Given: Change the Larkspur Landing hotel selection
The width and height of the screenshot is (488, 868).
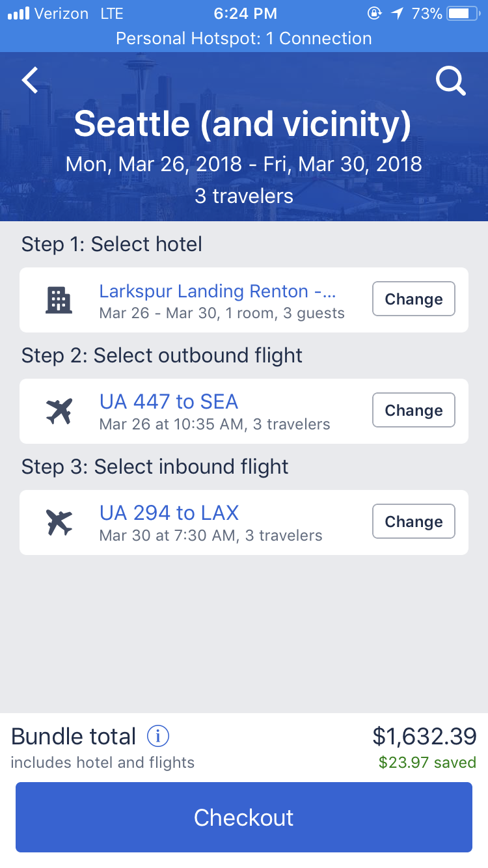Looking at the screenshot, I should 414,299.
